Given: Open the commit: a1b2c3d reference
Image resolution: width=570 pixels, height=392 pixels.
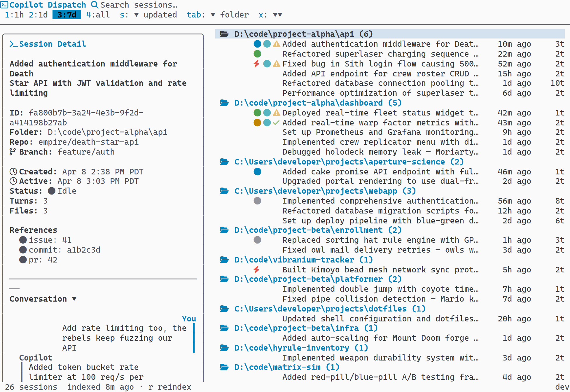Looking at the screenshot, I should [x=60, y=250].
